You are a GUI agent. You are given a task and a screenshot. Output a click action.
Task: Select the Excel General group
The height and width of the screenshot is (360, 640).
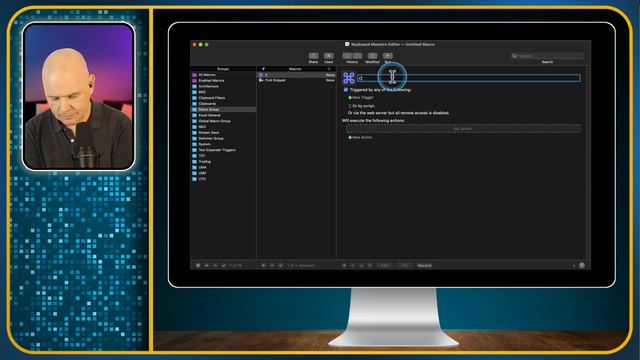224,116
